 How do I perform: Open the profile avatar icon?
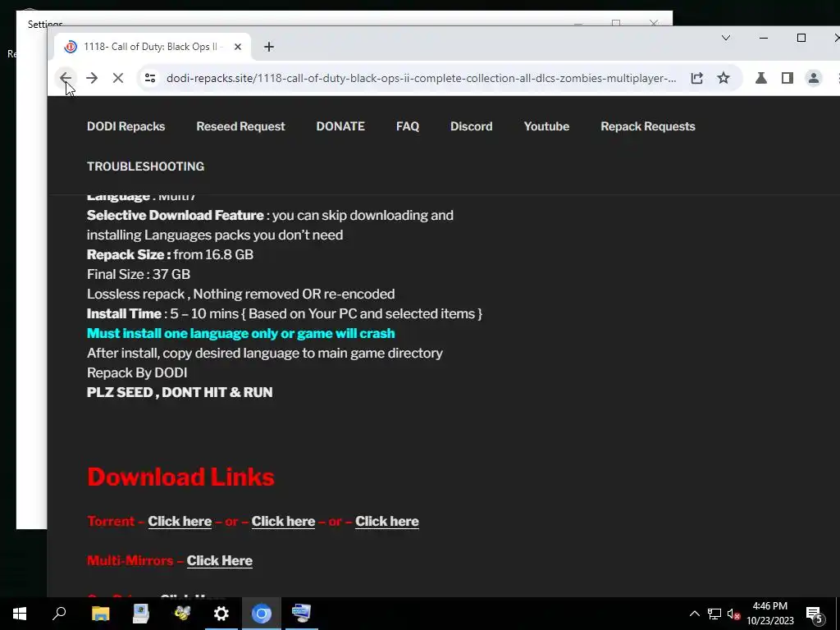(813, 78)
